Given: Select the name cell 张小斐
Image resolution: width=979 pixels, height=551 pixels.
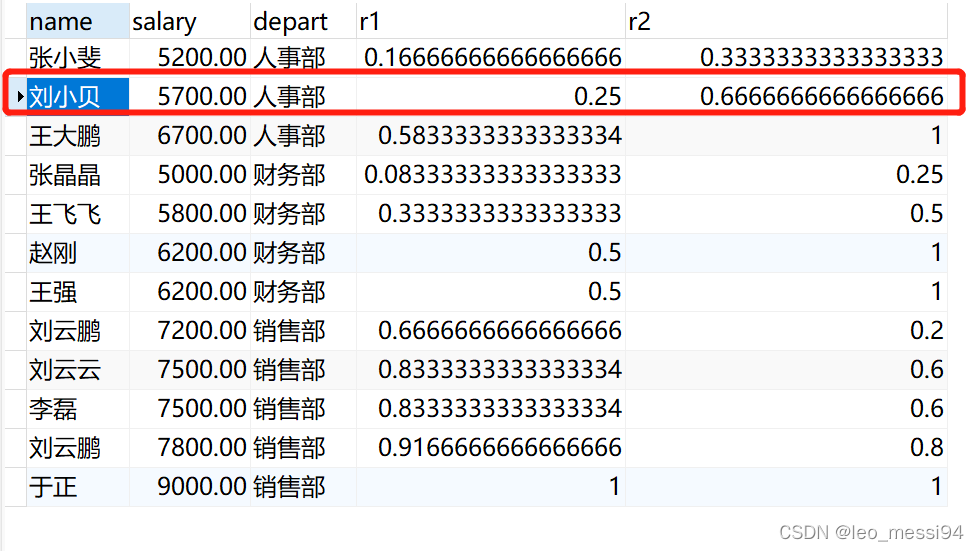Looking at the screenshot, I should pyautogui.click(x=78, y=57).
